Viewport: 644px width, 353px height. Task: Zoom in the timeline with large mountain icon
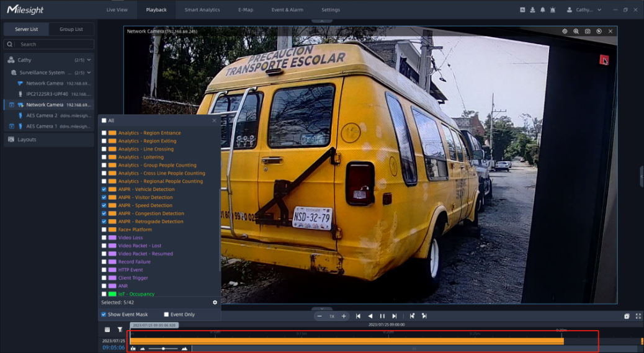[x=184, y=349]
